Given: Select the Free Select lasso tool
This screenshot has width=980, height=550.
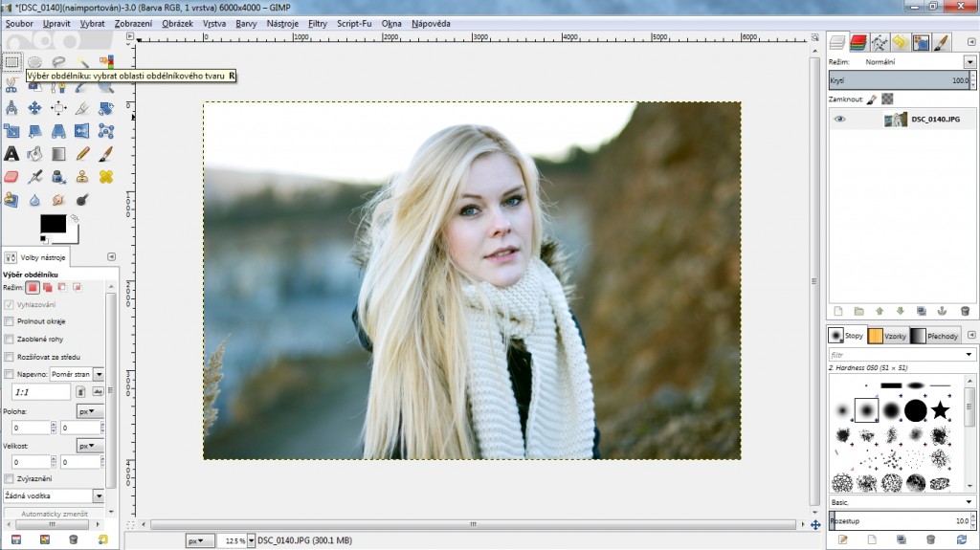Looking at the screenshot, I should 58,62.
